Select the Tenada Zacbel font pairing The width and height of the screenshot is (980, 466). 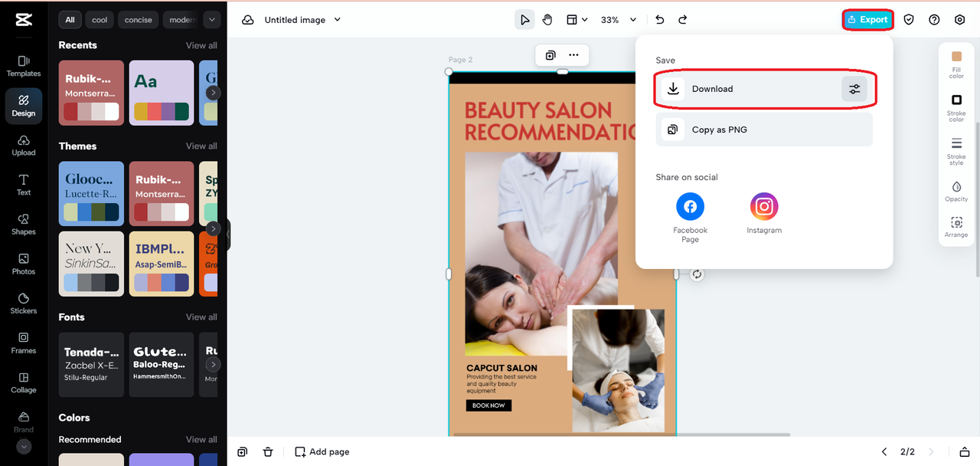(91, 365)
